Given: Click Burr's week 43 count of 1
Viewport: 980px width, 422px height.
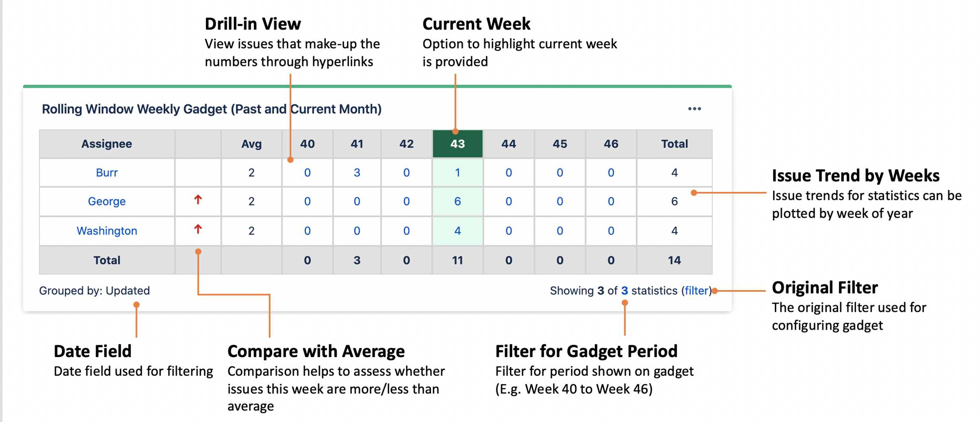Looking at the screenshot, I should pos(457,172).
